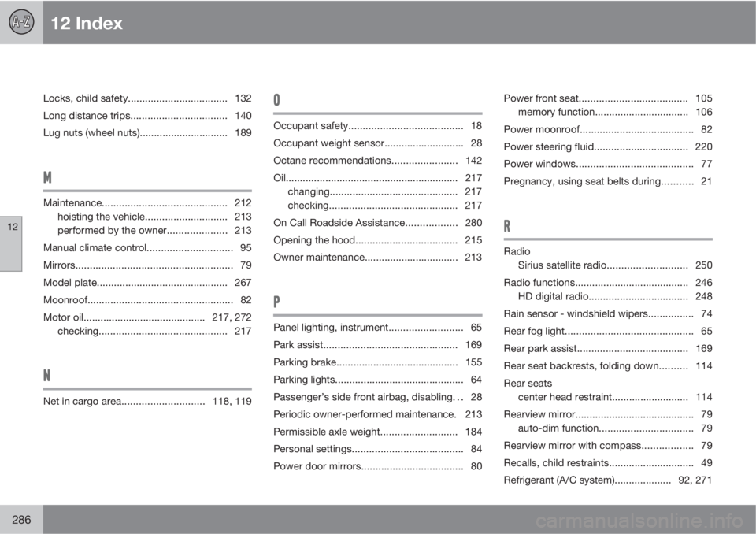The width and height of the screenshot is (756, 534).
Task: Select the chapter 12 side tab
Action: [x=11, y=243]
